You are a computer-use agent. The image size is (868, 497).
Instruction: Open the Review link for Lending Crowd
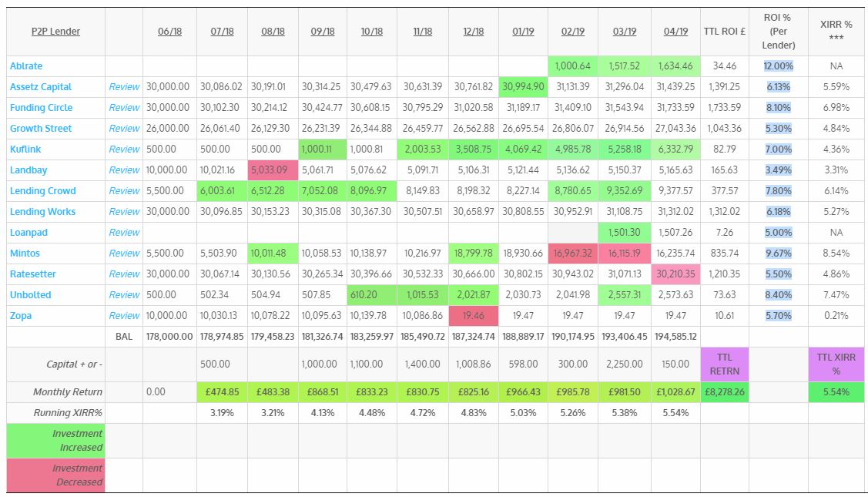(x=124, y=190)
